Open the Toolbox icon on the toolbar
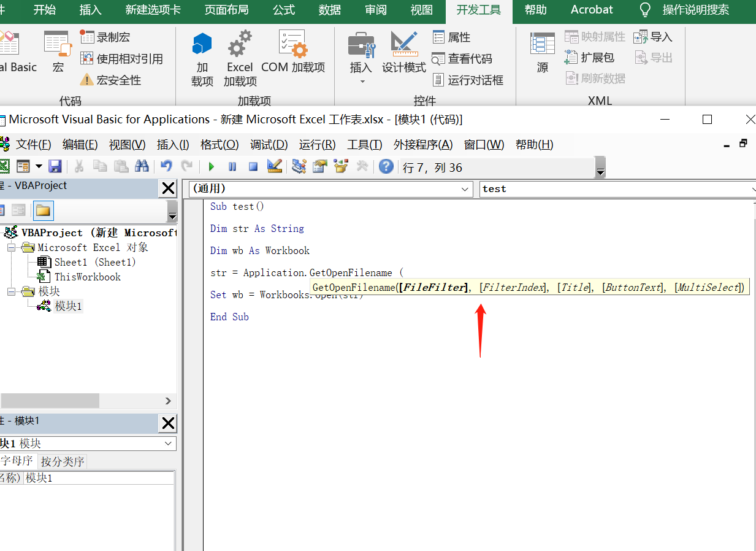The width and height of the screenshot is (756, 551). 363,166
